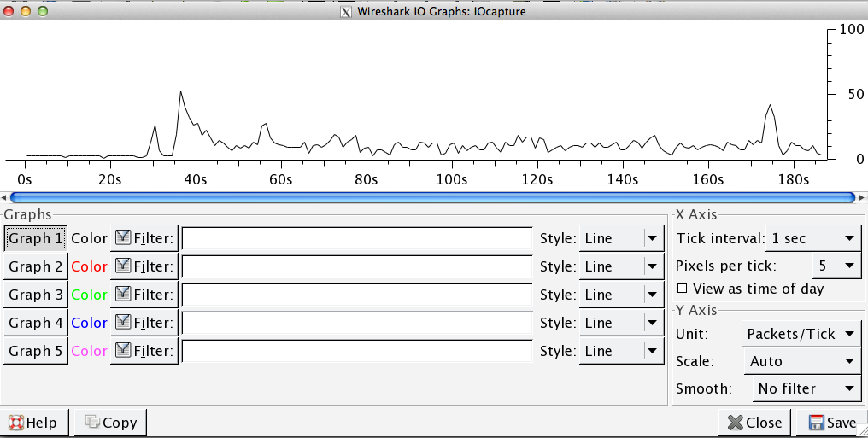Click the red window close button
Screen dimensions: 868x438
[9, 10]
